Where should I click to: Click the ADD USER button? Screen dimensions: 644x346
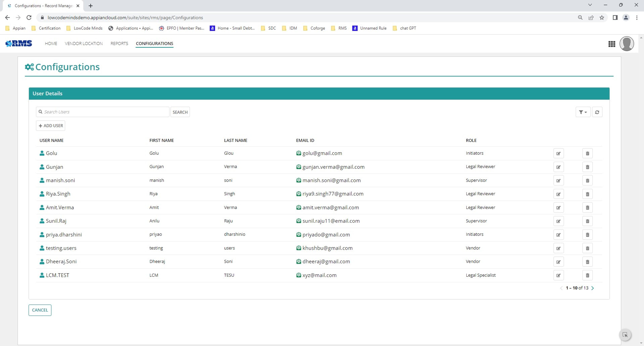tap(50, 126)
